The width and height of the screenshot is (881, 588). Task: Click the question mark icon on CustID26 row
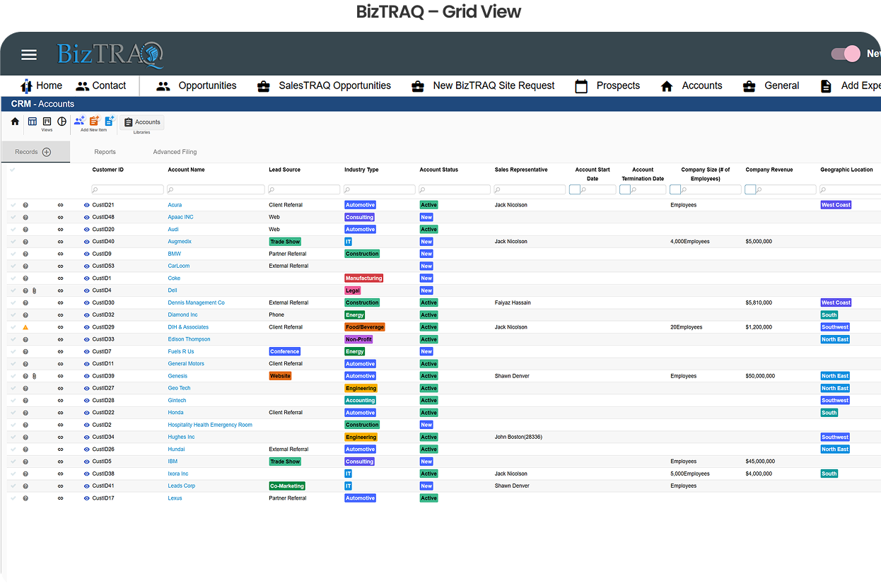(x=25, y=449)
